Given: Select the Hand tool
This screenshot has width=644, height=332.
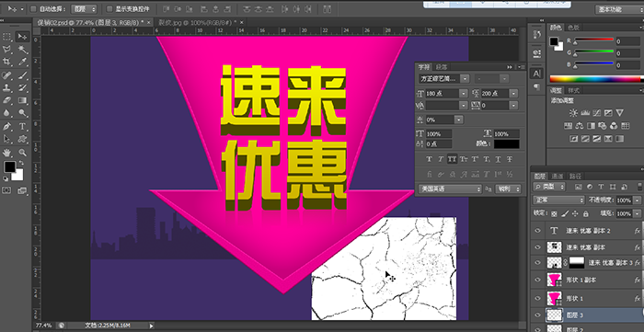Looking at the screenshot, I should (x=7, y=153).
